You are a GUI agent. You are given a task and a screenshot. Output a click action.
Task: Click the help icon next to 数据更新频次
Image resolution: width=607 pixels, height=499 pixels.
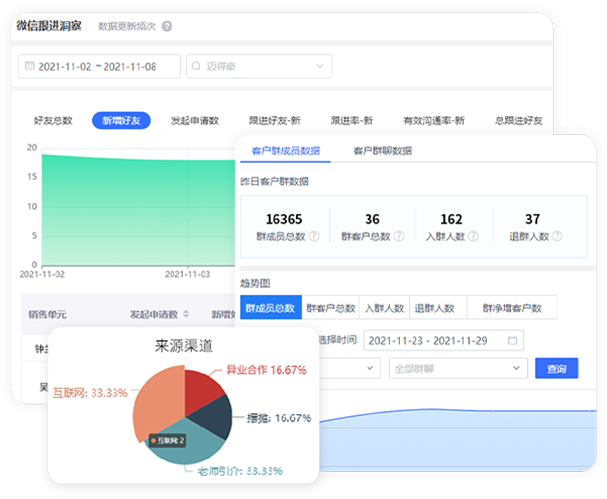(x=167, y=26)
